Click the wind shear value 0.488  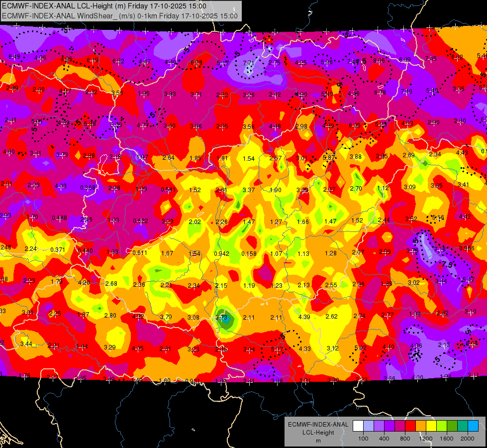(x=59, y=218)
